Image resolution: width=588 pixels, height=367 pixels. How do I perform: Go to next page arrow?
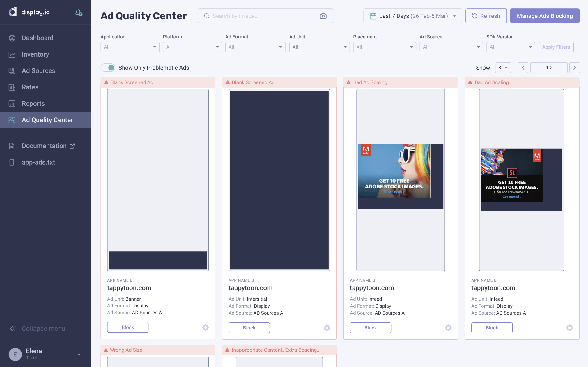(574, 68)
